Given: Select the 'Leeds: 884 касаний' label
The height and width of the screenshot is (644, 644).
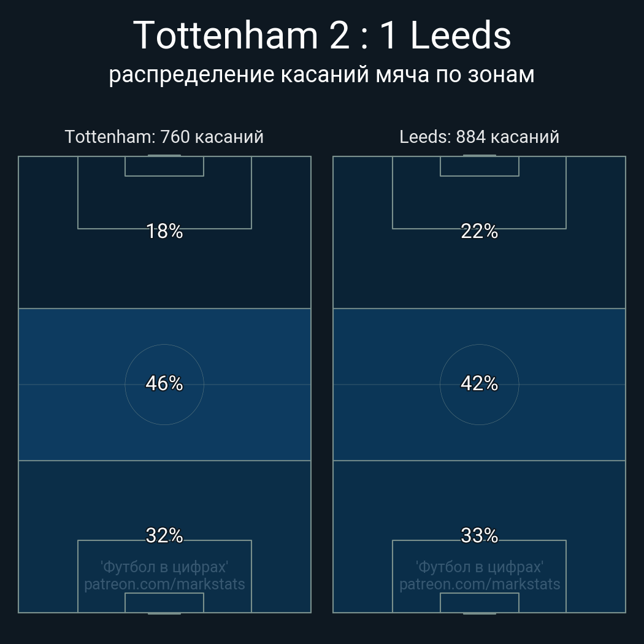Looking at the screenshot, I should coord(479,137).
